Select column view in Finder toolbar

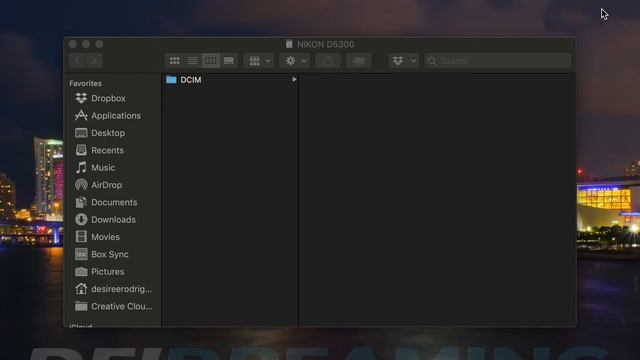(x=211, y=61)
